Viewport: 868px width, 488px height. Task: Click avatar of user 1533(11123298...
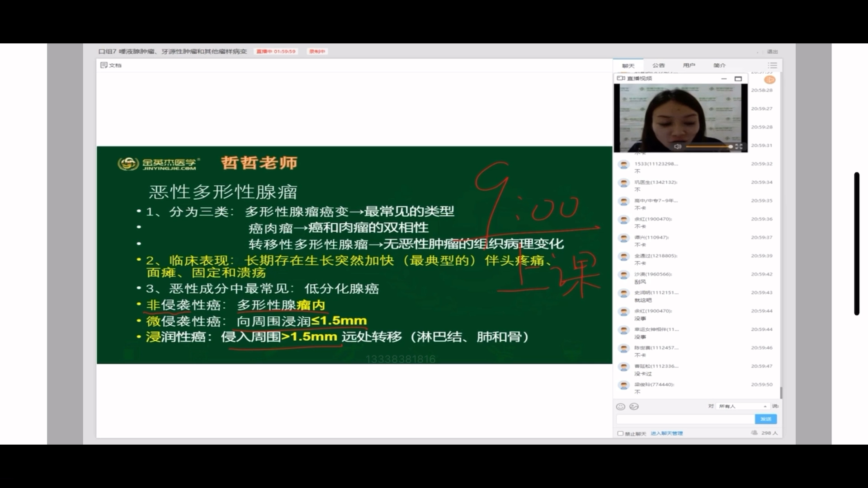coord(624,164)
